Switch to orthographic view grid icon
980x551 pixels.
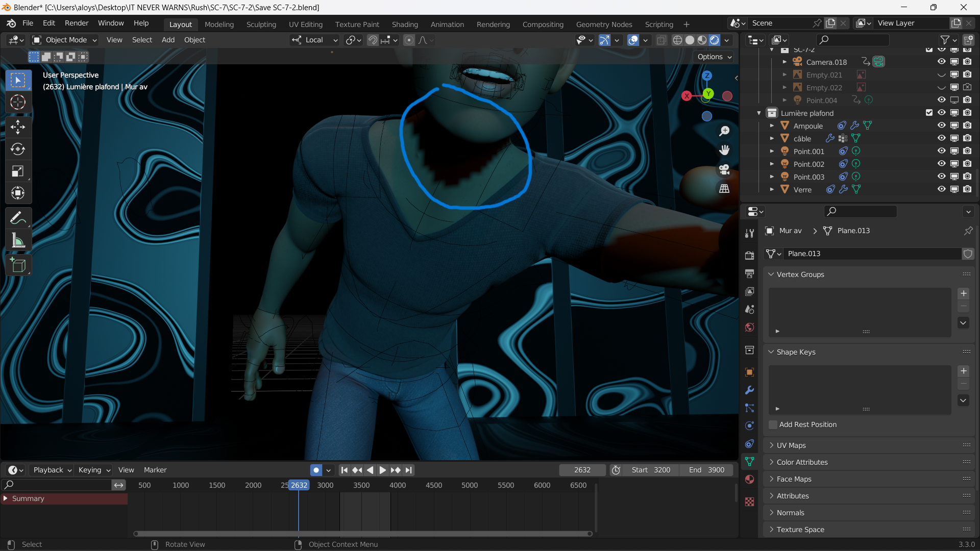[724, 189]
